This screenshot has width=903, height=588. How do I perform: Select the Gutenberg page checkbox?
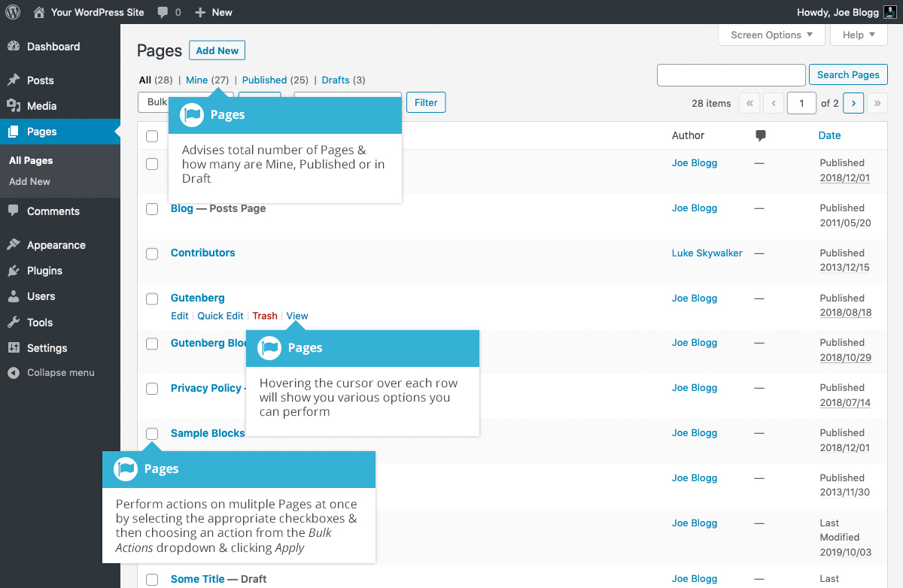coord(152,299)
